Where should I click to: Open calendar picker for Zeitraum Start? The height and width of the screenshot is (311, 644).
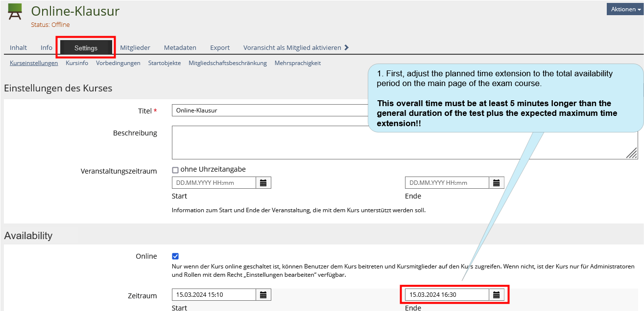tap(263, 295)
